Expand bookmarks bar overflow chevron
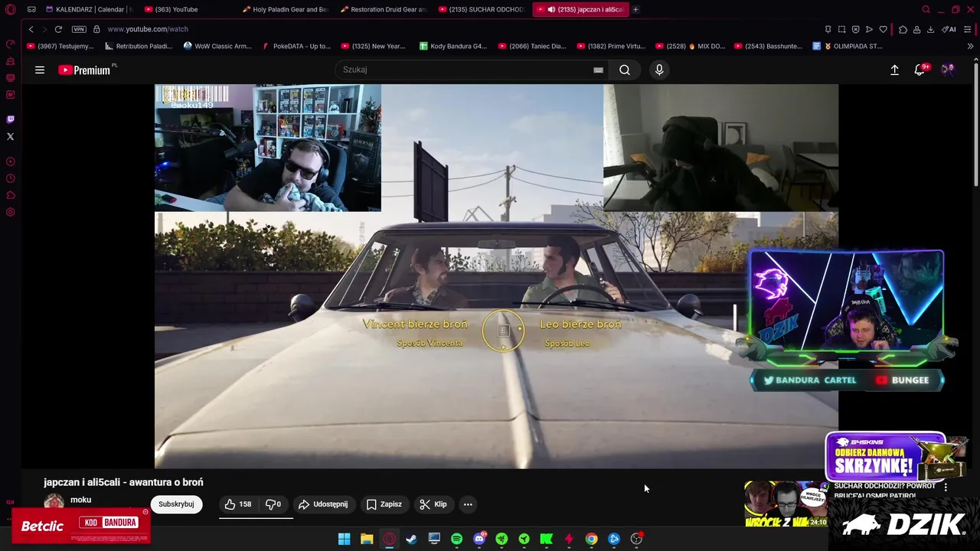Screen dimensions: 980x551 (970, 46)
